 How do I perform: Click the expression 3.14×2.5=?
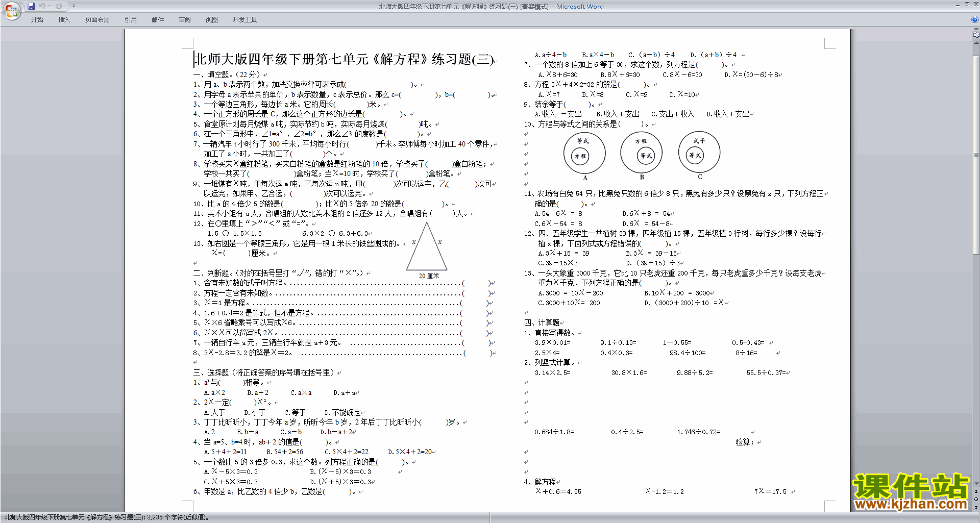(553, 372)
